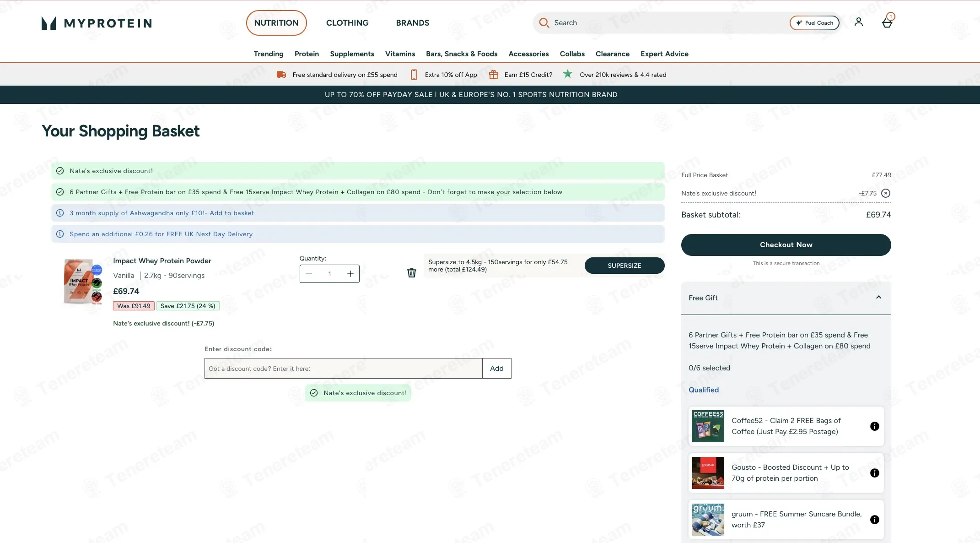This screenshot has width=980, height=543.
Task: Click the delivery truck icon
Action: [x=281, y=75]
